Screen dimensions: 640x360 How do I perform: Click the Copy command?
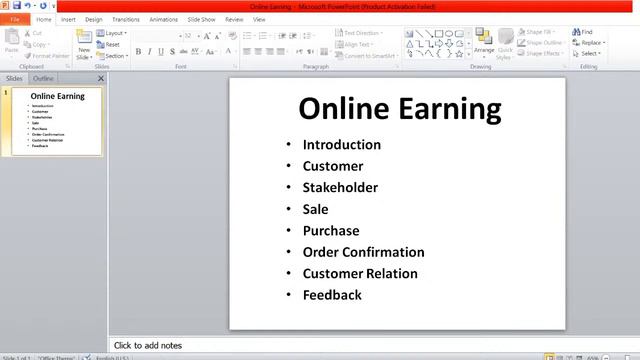pos(36,44)
